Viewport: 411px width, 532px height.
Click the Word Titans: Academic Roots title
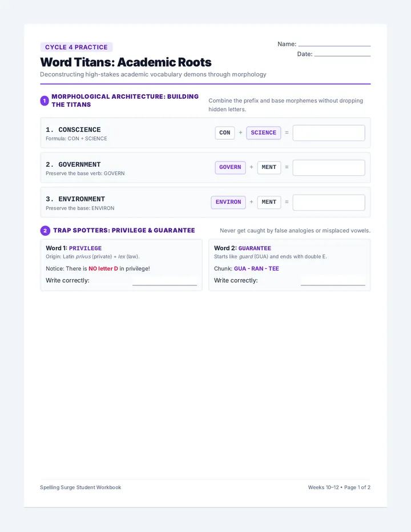[126, 62]
